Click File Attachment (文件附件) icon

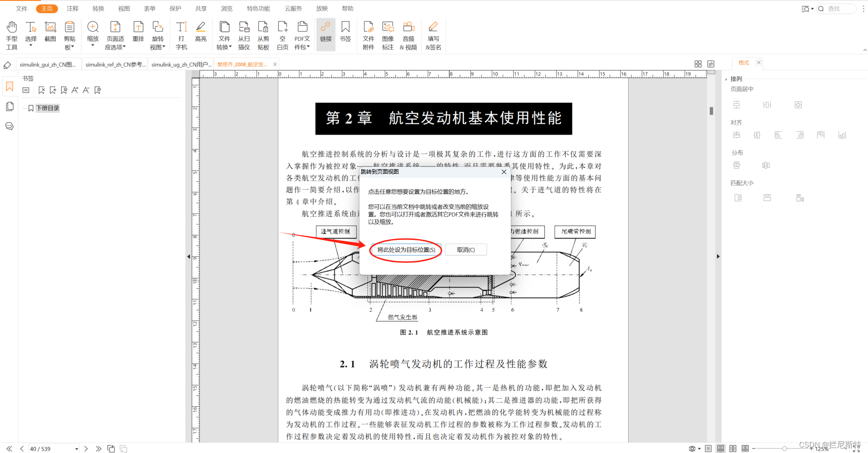pyautogui.click(x=369, y=35)
